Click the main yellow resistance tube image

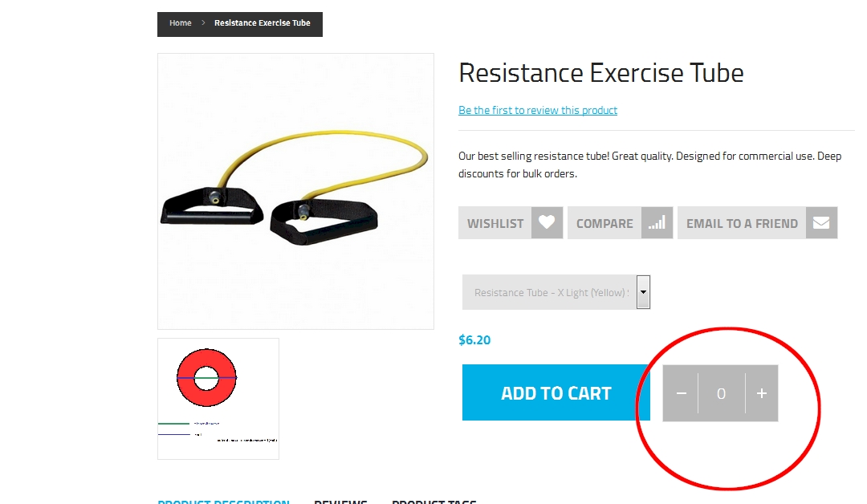point(295,191)
